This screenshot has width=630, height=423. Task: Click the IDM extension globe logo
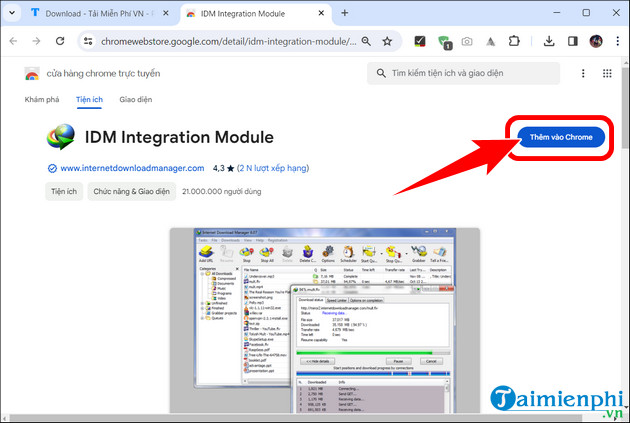point(61,137)
